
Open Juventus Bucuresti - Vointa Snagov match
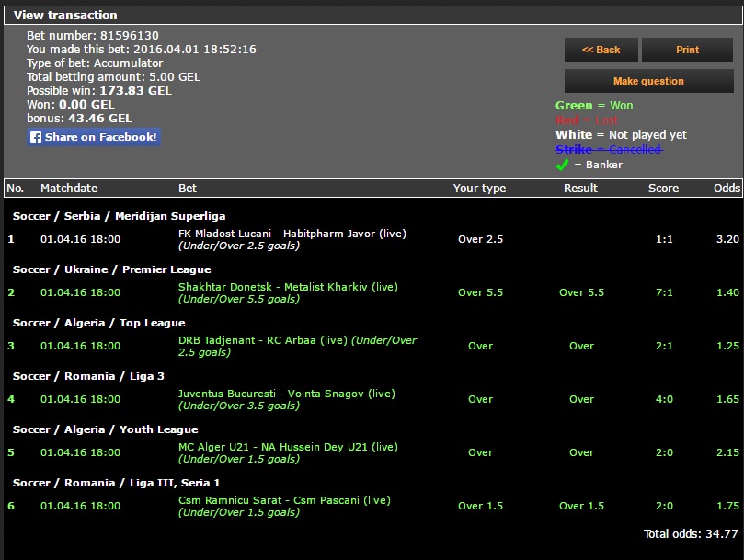tap(286, 394)
